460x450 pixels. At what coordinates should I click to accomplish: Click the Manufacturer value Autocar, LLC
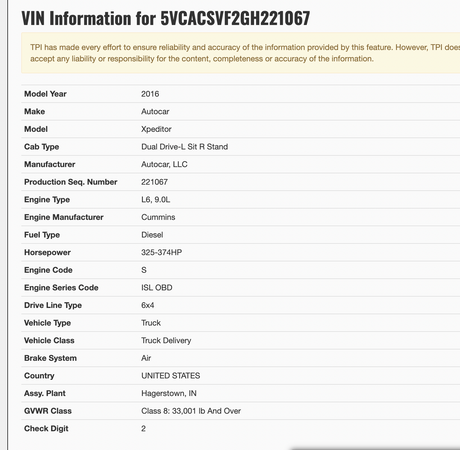pyautogui.click(x=164, y=164)
